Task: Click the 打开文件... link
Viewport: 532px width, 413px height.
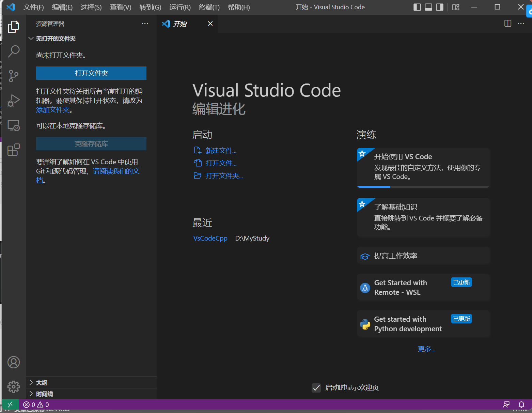Action: point(221,163)
